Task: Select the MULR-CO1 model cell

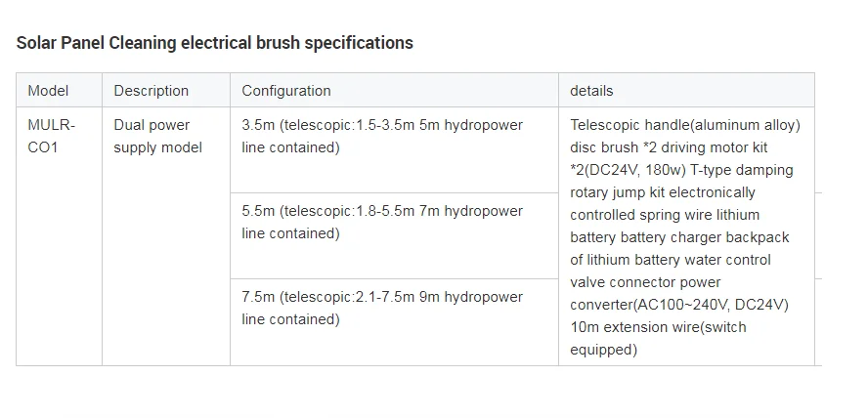Action: [x=60, y=236]
